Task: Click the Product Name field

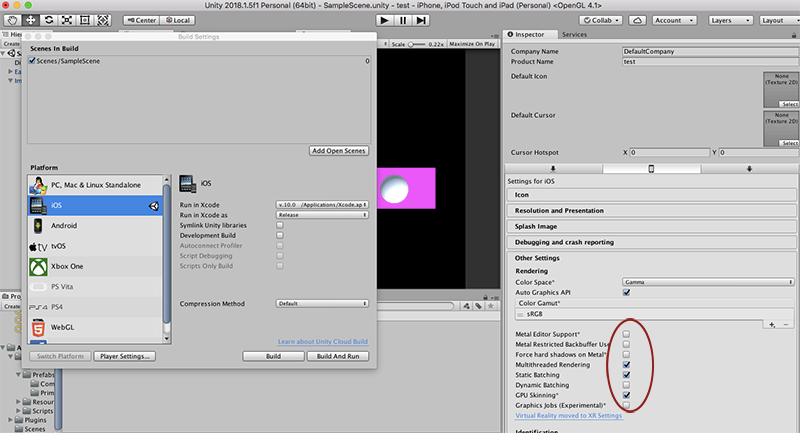Action: [x=710, y=62]
